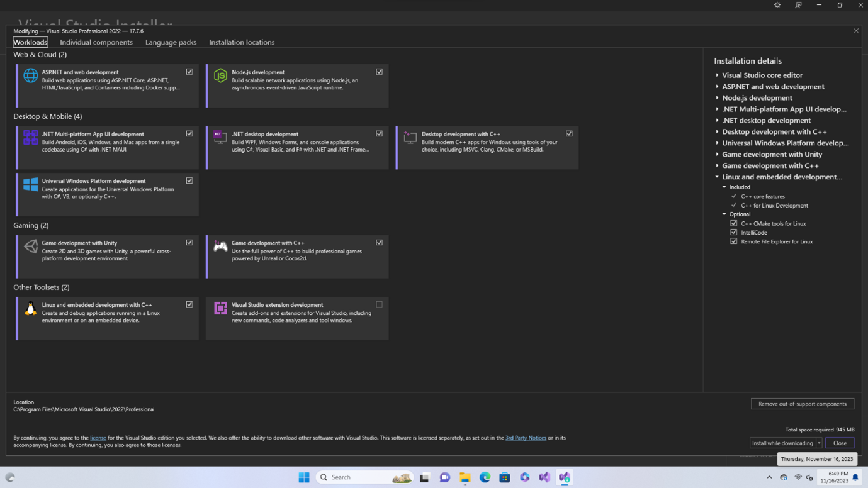The height and width of the screenshot is (488, 868).
Task: Expand Visual Studio core editor details
Action: tap(717, 75)
